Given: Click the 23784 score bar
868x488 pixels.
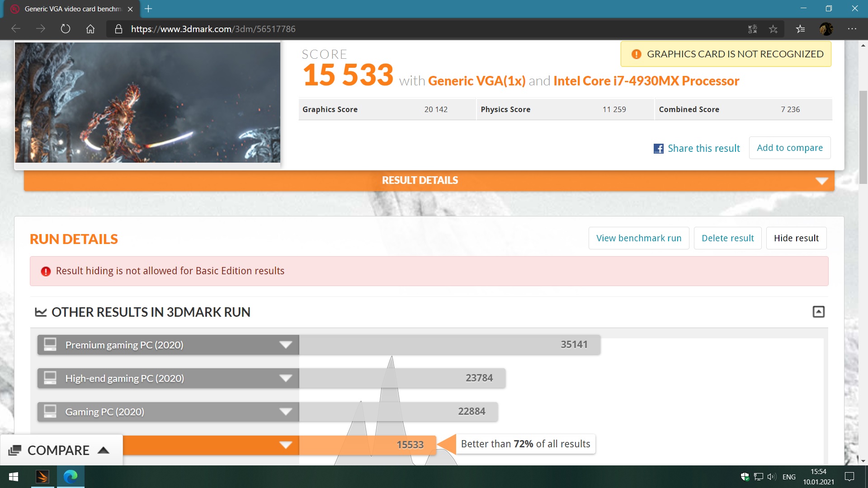Looking at the screenshot, I should coord(402,378).
